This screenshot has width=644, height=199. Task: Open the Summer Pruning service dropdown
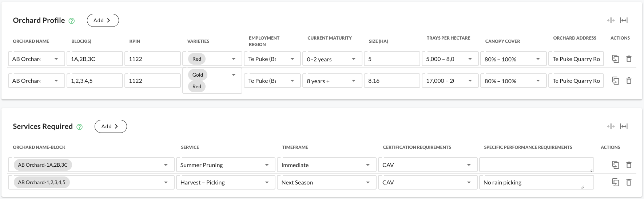(267, 165)
